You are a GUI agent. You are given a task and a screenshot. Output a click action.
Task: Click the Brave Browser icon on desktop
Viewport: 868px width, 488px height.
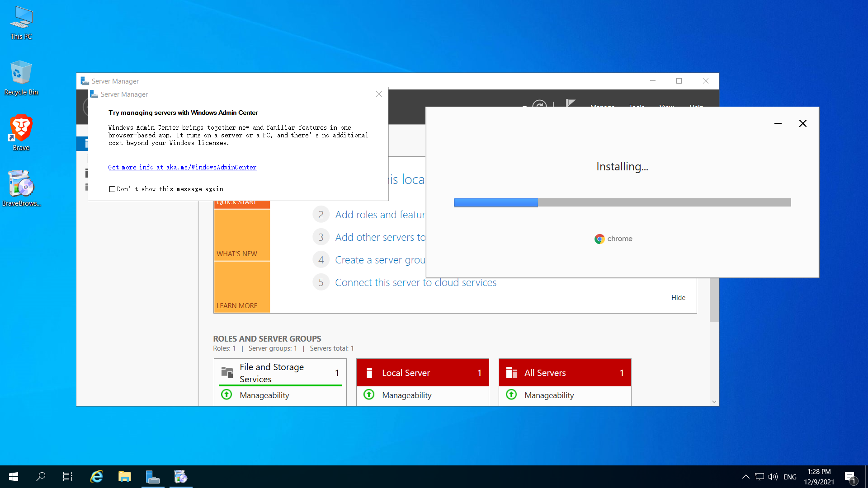(x=21, y=129)
